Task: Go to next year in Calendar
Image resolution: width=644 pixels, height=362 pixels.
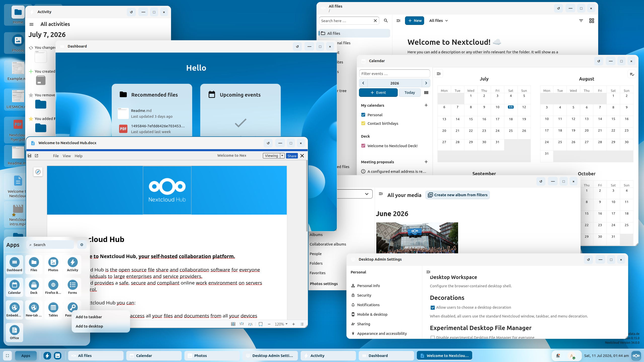Action: 426,83
